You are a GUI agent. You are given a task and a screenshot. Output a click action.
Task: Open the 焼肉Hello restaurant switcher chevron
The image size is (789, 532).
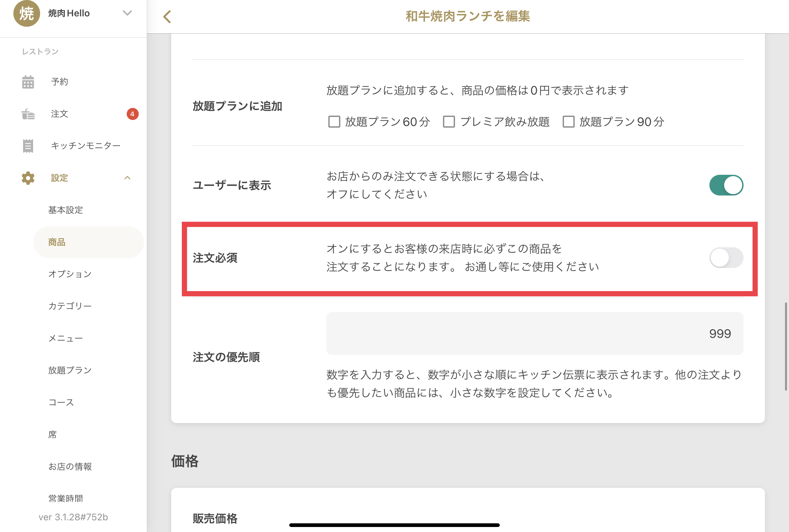pos(127,13)
